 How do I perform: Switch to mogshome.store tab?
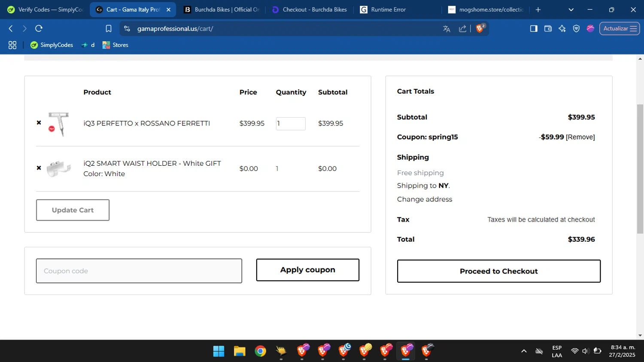coord(486,9)
